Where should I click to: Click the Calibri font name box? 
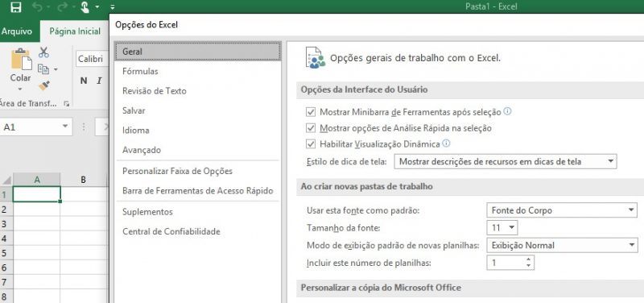pyautogui.click(x=93, y=59)
